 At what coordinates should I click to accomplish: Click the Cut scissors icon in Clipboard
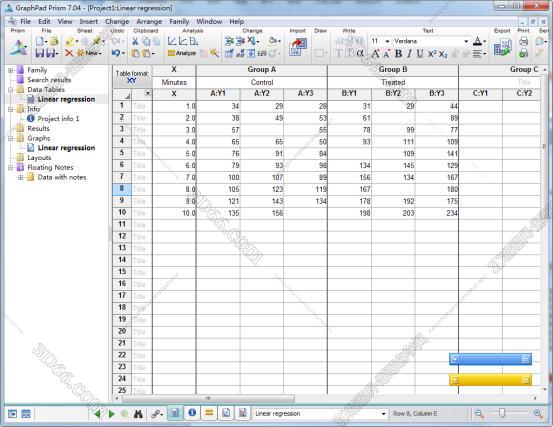click(x=135, y=41)
